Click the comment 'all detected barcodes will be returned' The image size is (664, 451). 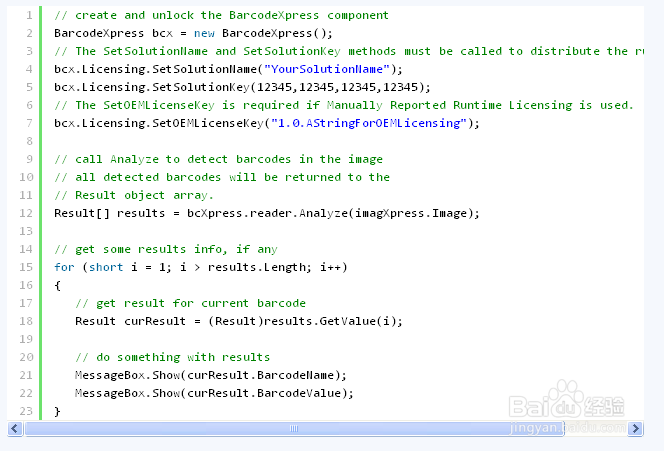[222, 177]
